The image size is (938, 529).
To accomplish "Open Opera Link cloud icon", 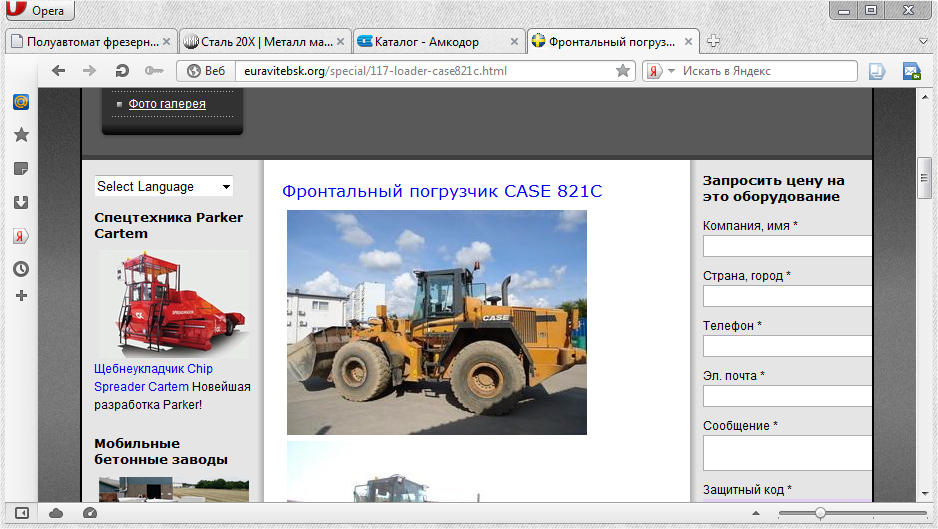I will [x=56, y=513].
